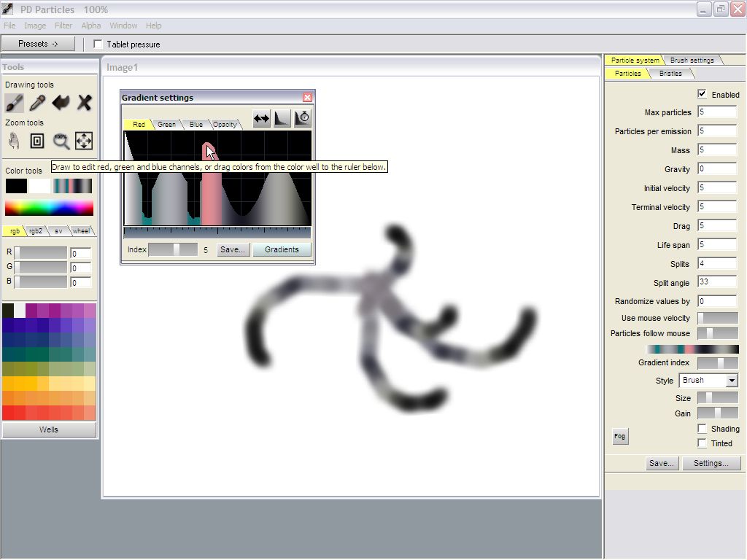Open the Filter menu

63,26
